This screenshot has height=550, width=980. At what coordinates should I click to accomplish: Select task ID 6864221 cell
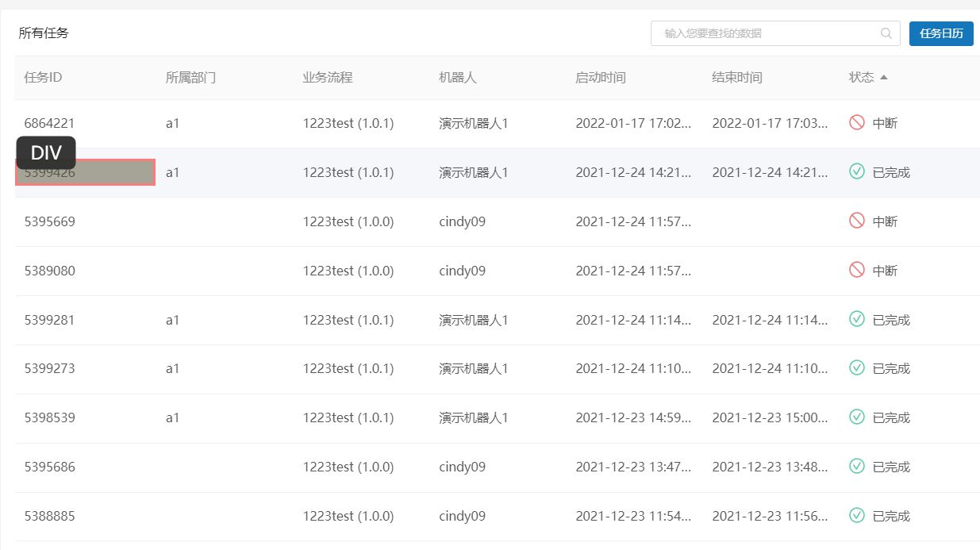click(x=50, y=124)
